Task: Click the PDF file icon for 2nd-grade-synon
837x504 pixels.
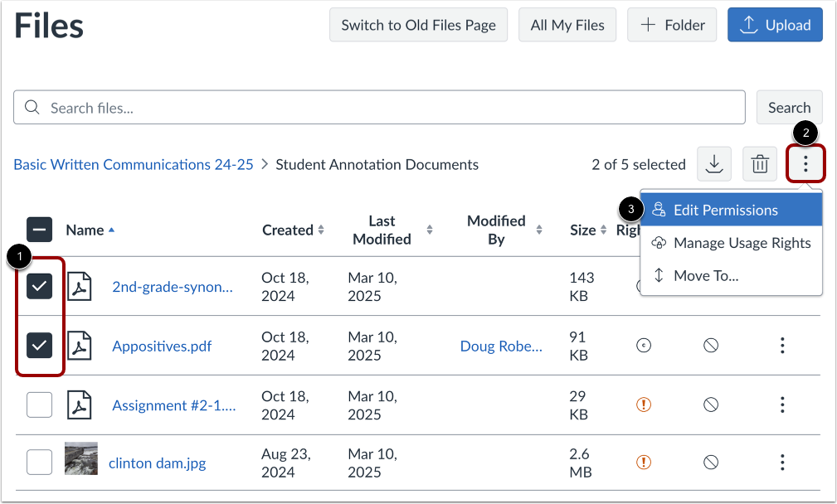Action: click(x=79, y=286)
